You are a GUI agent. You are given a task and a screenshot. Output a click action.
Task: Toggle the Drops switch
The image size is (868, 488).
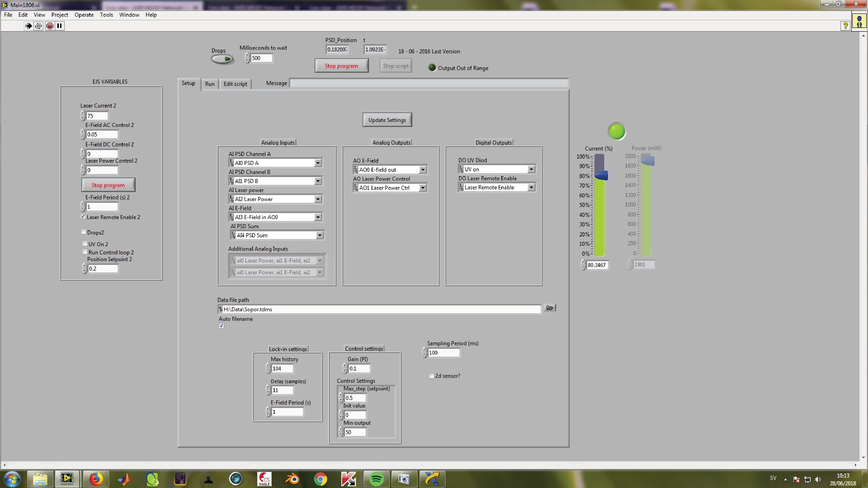222,59
